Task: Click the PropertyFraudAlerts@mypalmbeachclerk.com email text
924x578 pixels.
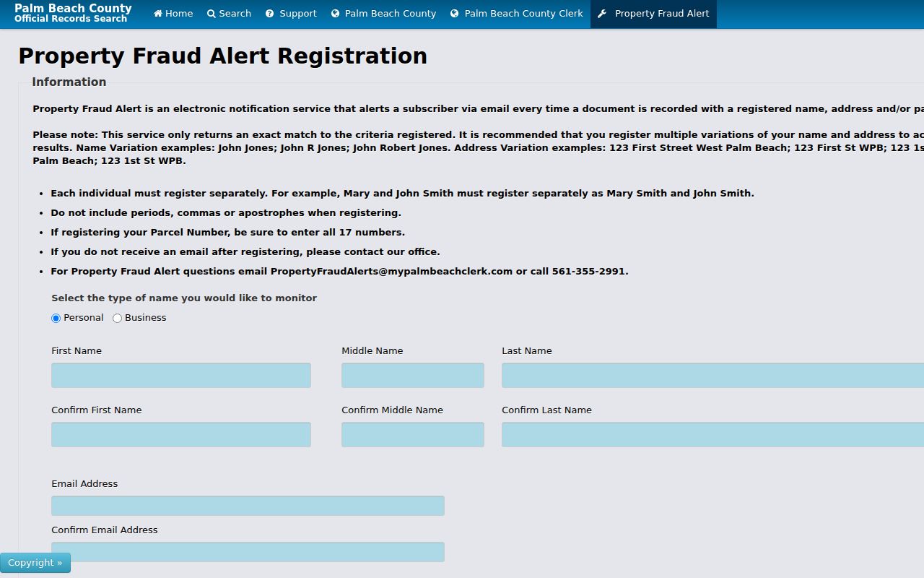Action: pyautogui.click(x=391, y=272)
